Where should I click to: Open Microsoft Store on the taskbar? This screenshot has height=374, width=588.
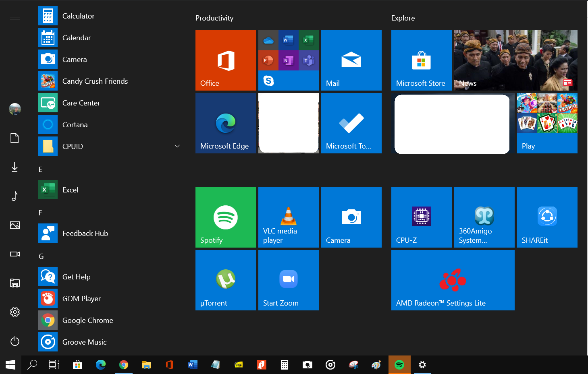click(77, 365)
